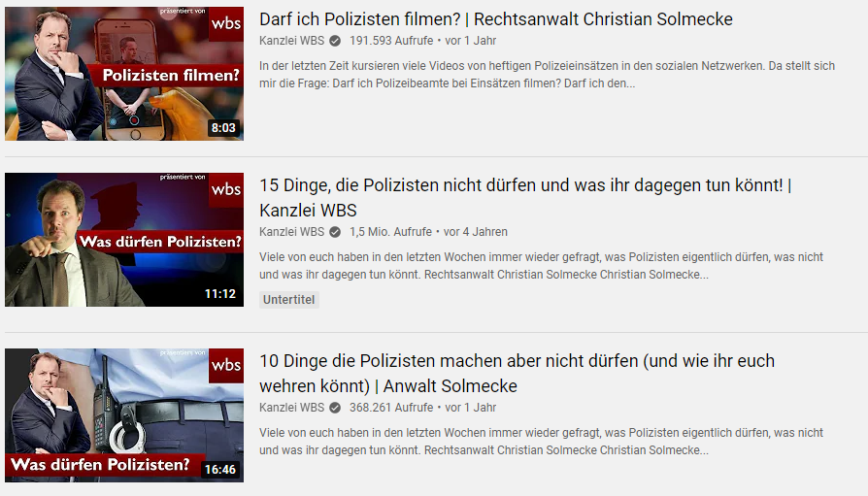The height and width of the screenshot is (496, 868).
Task: Click the verified badge of the second video's channel
Action: click(335, 231)
